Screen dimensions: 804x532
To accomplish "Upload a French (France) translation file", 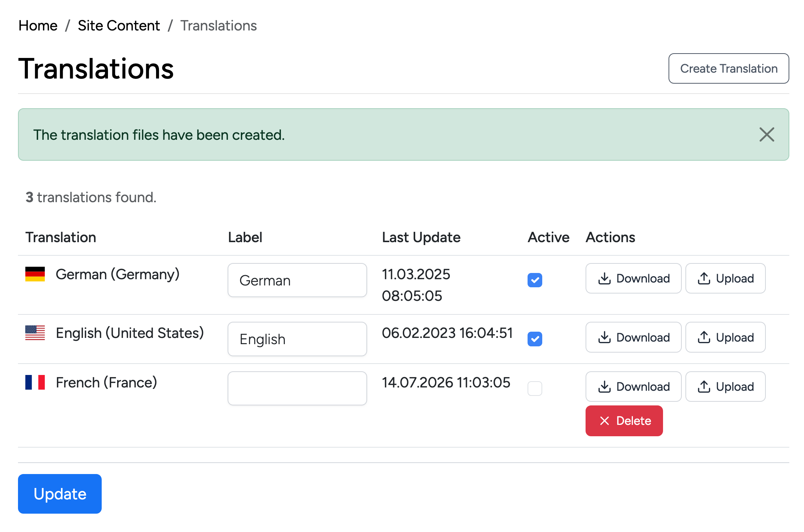I will click(725, 387).
